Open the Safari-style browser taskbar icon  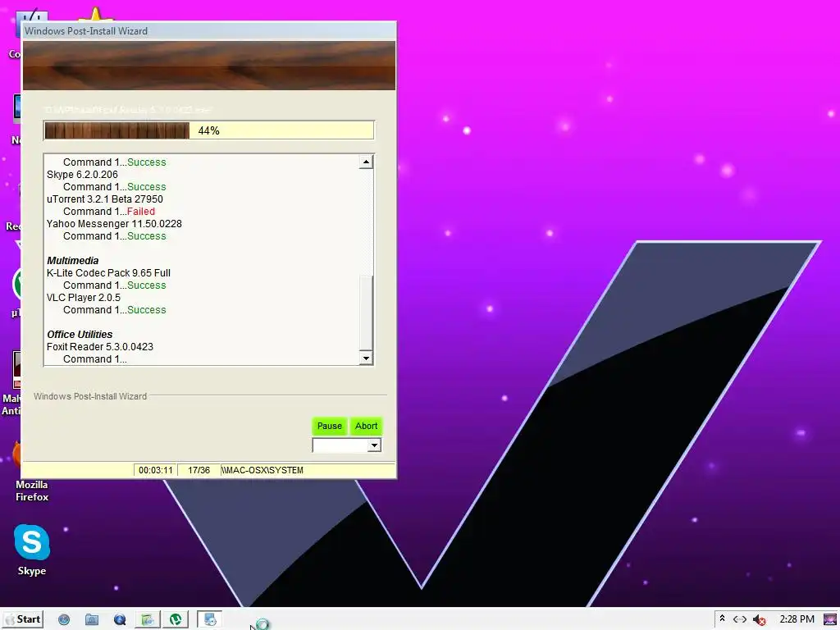coord(64,620)
